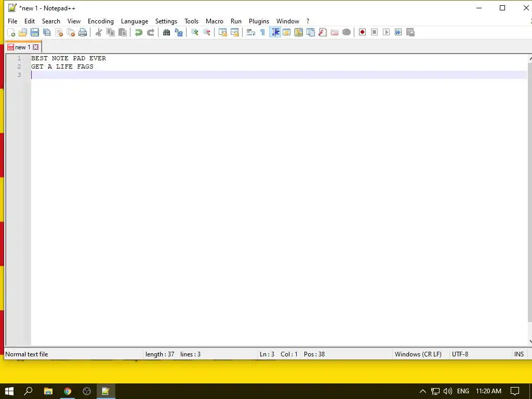Image resolution: width=532 pixels, height=399 pixels.
Task: Open the Search menu
Action: (x=51, y=21)
